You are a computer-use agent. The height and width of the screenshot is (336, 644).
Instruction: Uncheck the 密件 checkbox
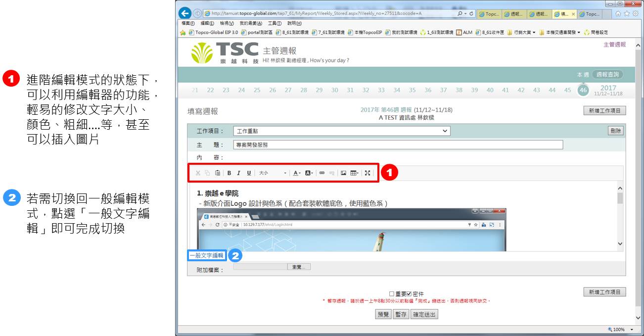pos(409,294)
